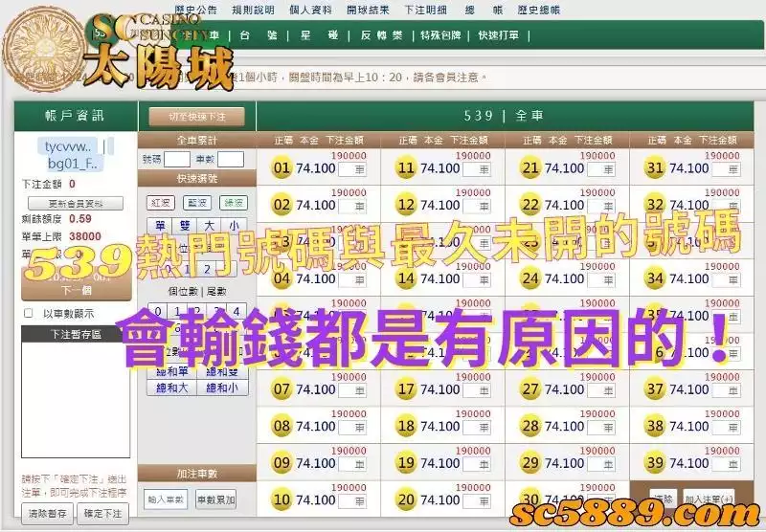The height and width of the screenshot is (532, 766).
Task: Select number ball 17
Action: 406,390
